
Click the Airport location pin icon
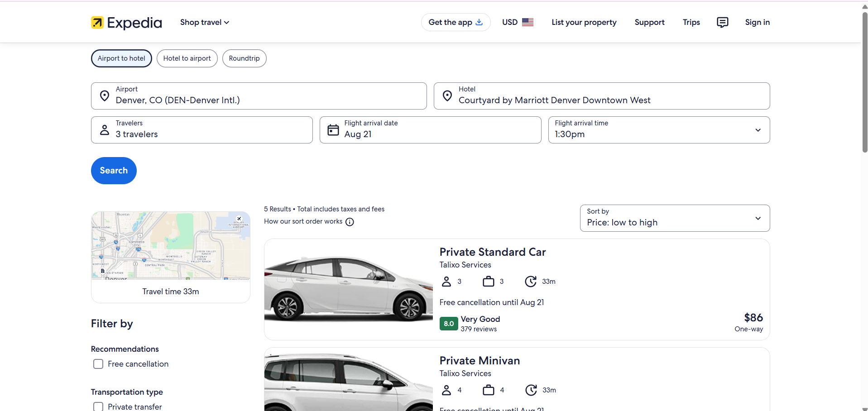click(x=105, y=96)
